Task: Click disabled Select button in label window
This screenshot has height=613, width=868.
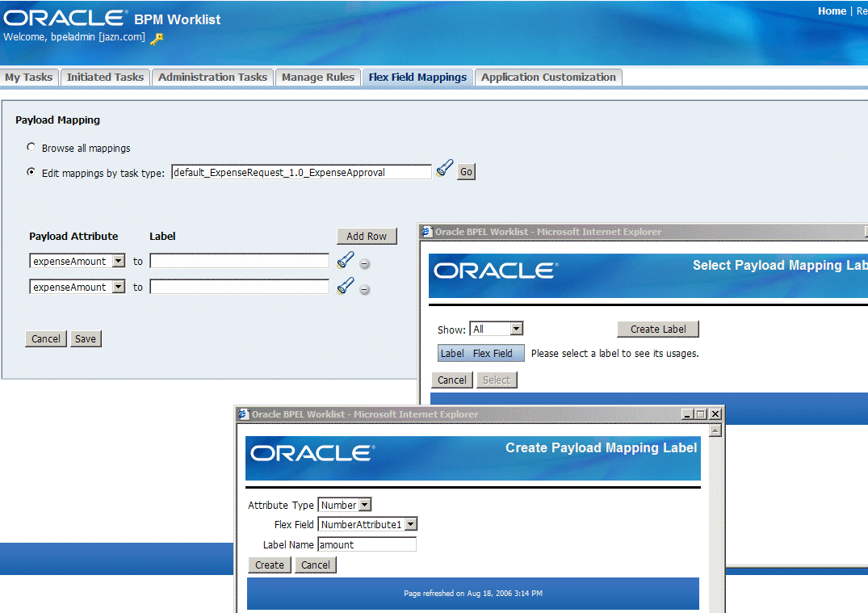Action: (497, 380)
